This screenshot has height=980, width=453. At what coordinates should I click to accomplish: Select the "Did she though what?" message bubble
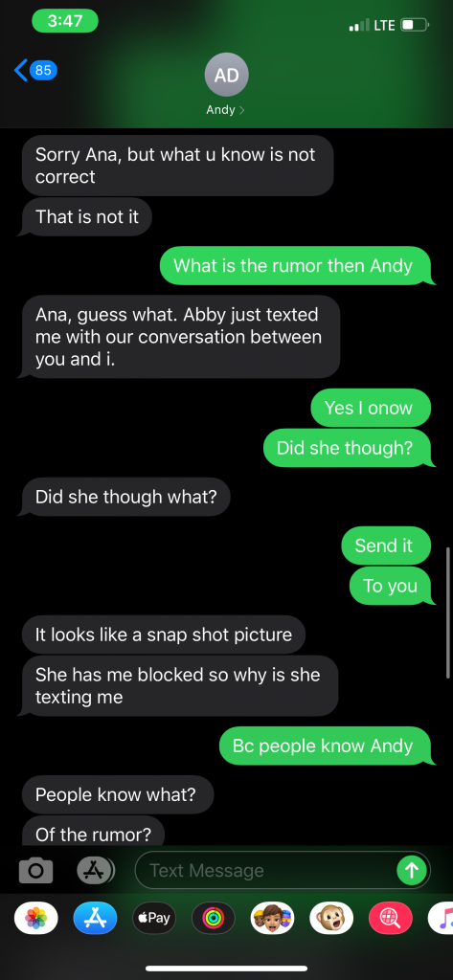click(x=125, y=497)
